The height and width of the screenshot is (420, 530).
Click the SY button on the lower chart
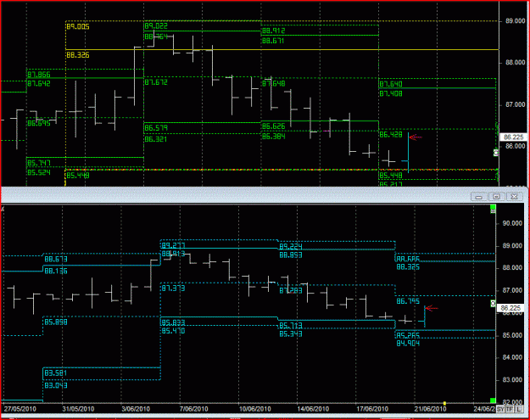500,409
